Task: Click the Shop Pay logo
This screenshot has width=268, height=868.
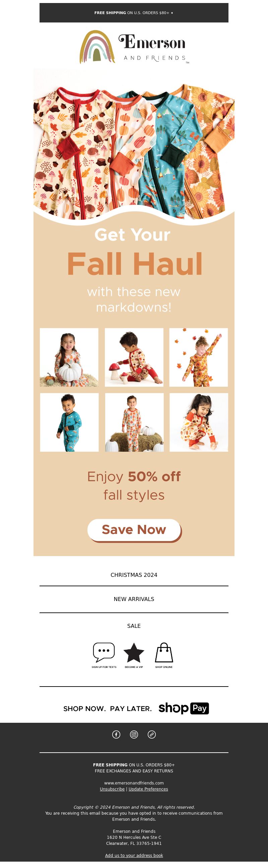Action: (184, 708)
